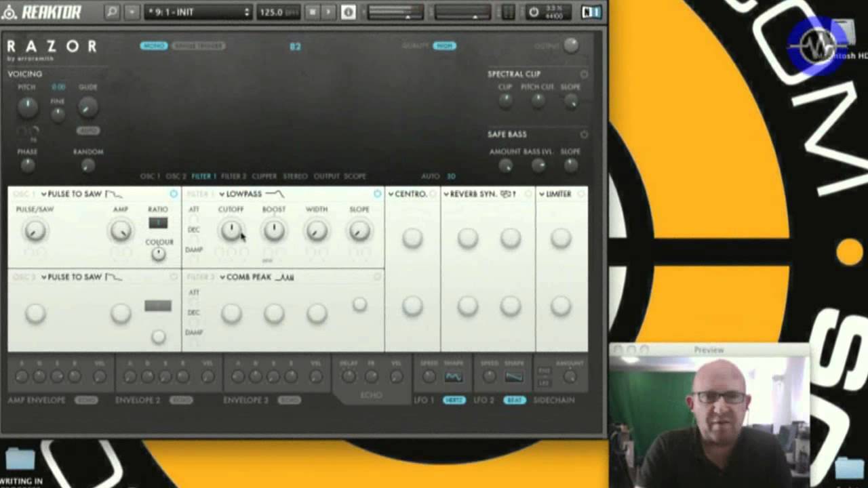Open the OSC 2 Pulse to Saw dropdown

[x=82, y=277]
